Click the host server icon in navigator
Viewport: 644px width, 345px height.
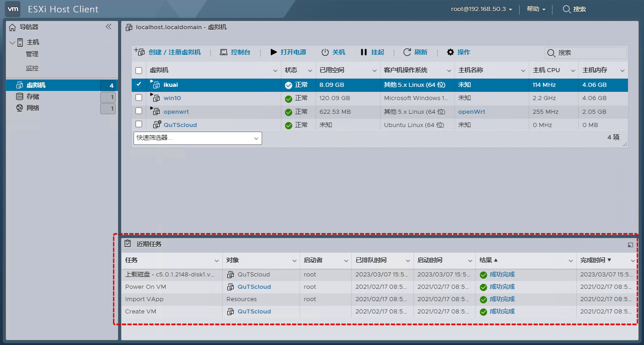click(20, 42)
